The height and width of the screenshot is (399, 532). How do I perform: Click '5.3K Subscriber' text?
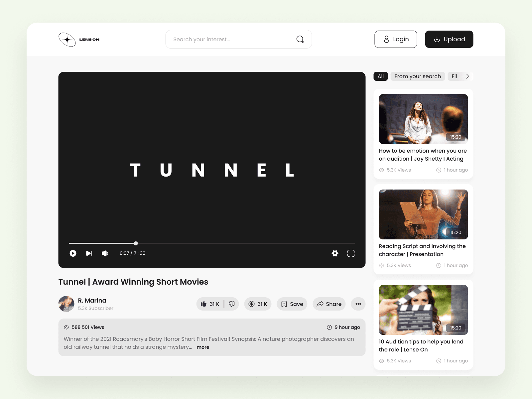(96, 308)
